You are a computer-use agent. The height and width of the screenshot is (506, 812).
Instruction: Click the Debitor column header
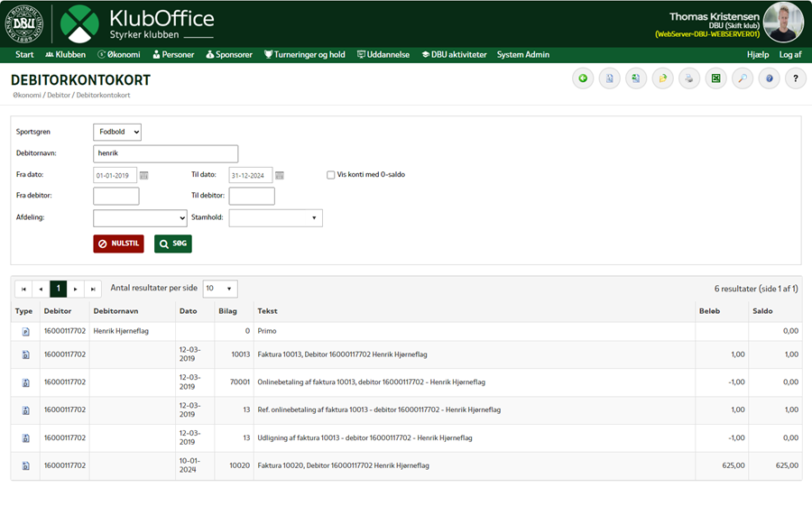58,311
